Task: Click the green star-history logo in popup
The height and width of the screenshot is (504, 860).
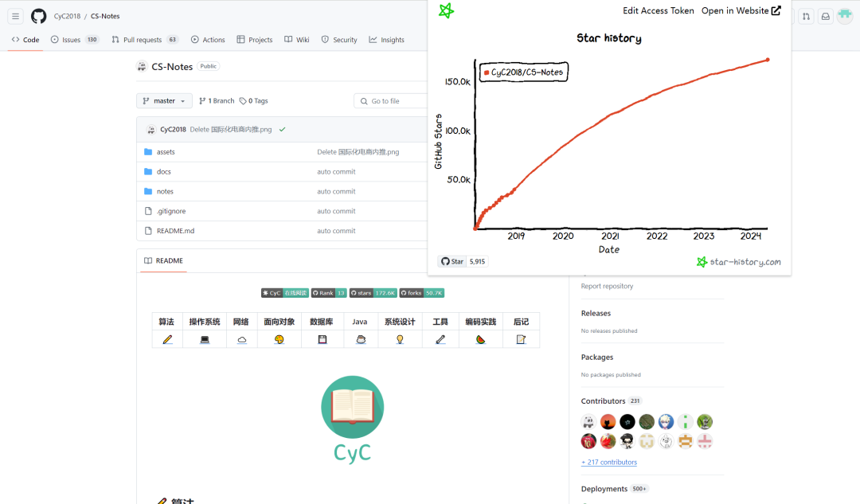Action: (x=447, y=10)
